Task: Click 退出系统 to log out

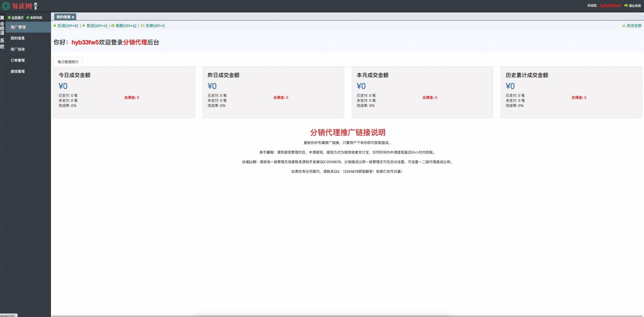Action: 635,5
